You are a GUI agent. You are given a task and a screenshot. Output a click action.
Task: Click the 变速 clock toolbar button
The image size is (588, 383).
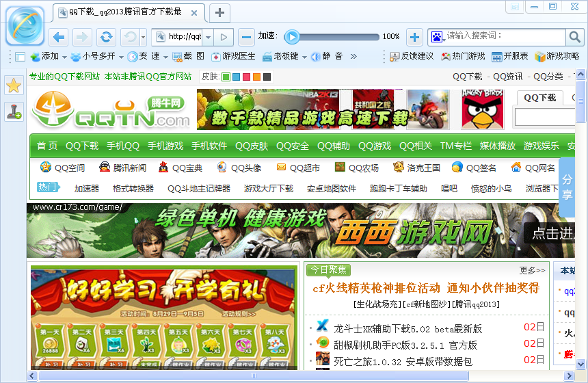tap(144, 56)
